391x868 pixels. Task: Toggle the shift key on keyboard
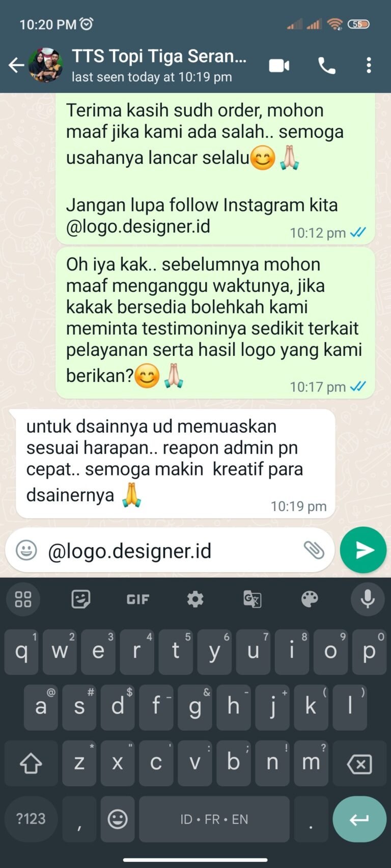click(31, 763)
